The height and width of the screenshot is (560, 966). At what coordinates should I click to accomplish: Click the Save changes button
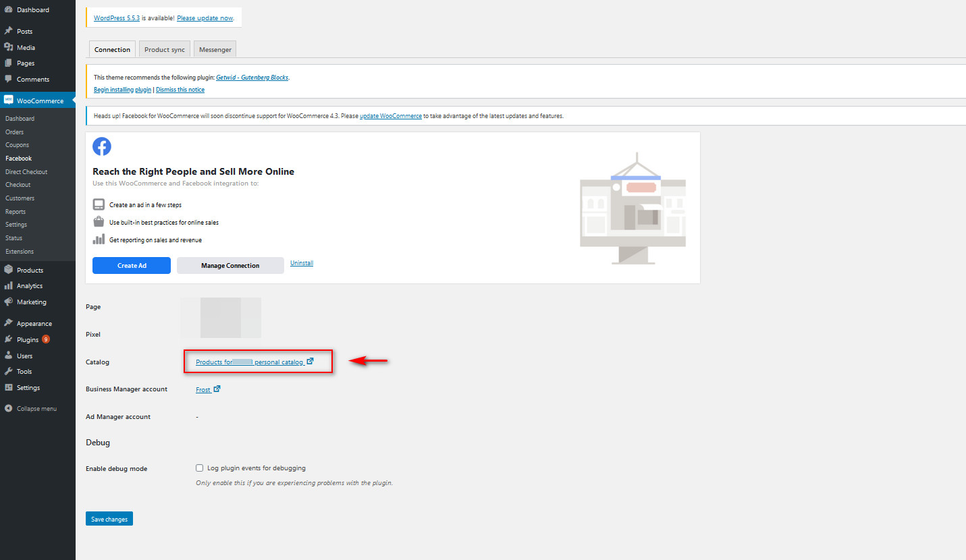[x=109, y=519]
